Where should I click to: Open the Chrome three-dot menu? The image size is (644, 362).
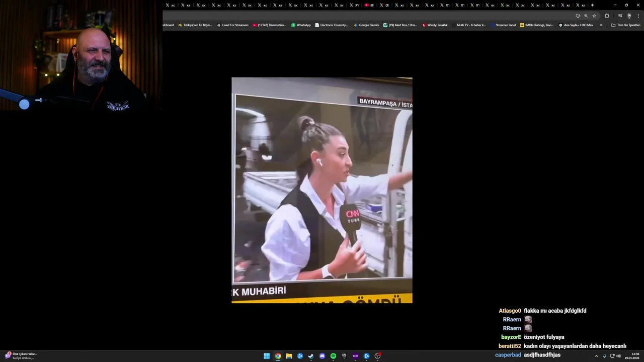click(x=638, y=16)
